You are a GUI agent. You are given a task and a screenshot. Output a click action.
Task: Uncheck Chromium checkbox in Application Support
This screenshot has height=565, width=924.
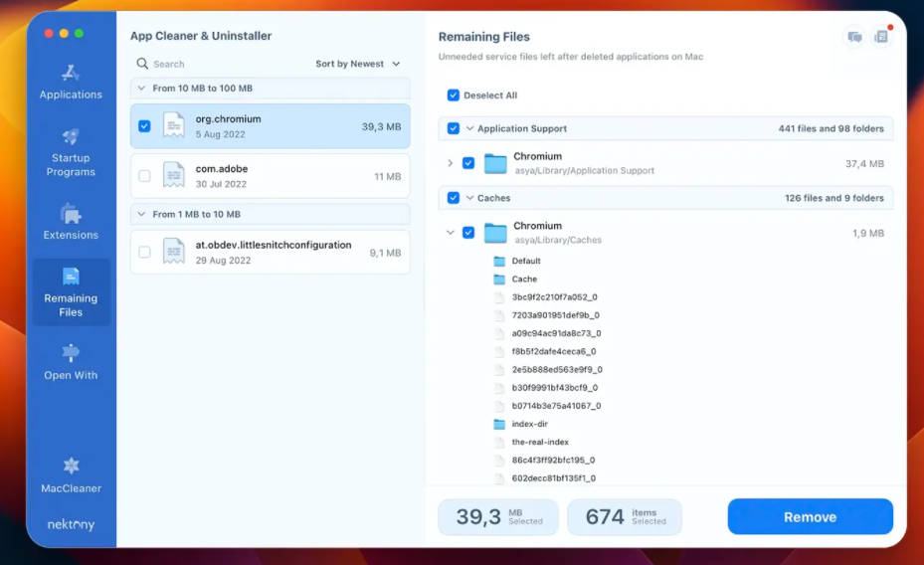468,163
